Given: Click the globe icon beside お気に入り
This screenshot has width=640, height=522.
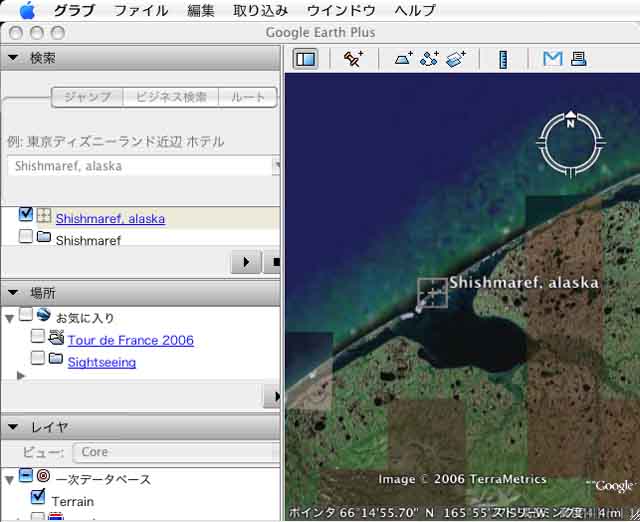Looking at the screenshot, I should tap(43, 315).
